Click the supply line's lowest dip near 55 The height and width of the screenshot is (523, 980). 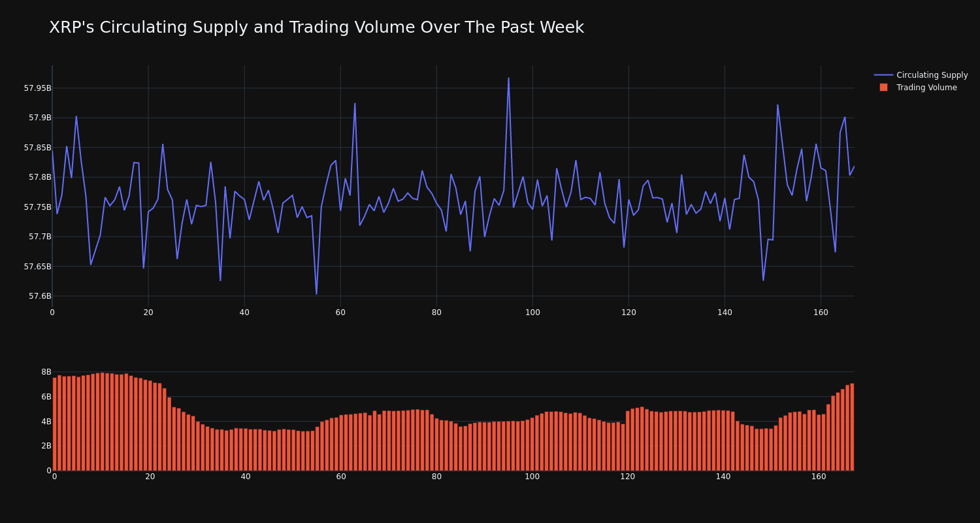tap(316, 294)
